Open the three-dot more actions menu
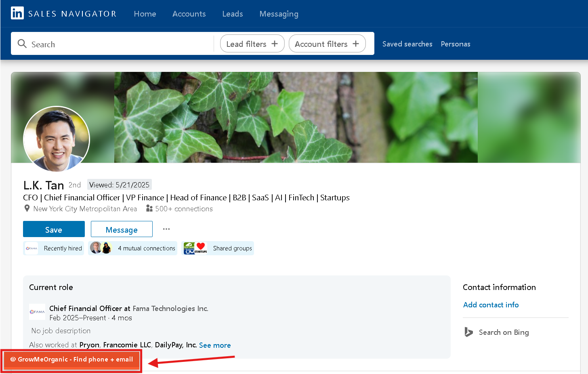588x374 pixels. coord(166,229)
